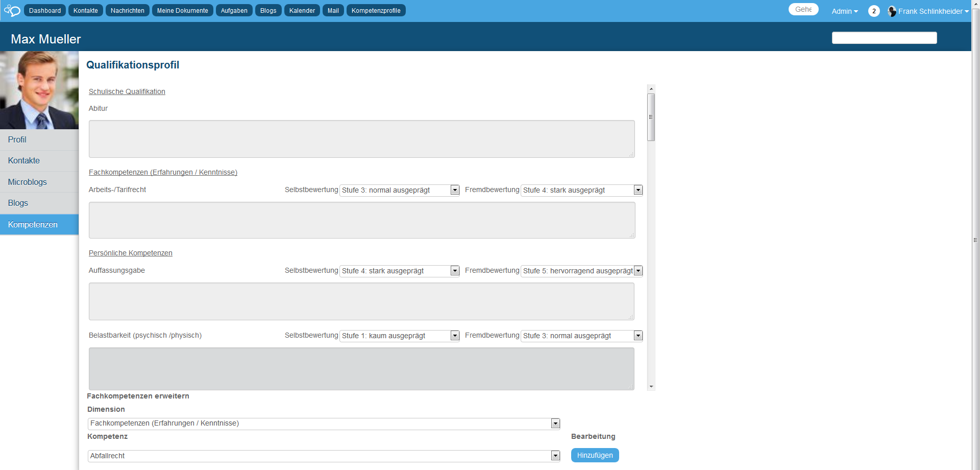Click the qualification panel's vertical scrollbar thumb

pos(651,117)
